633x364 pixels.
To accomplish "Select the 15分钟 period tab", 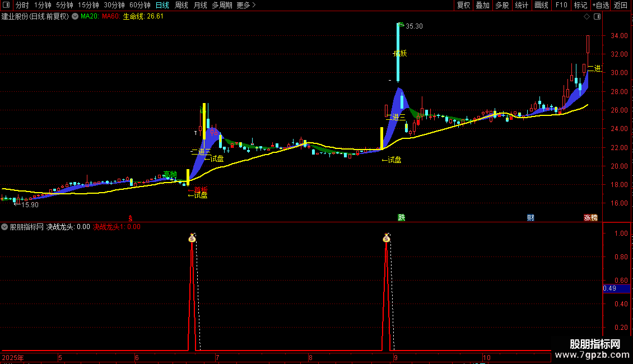I will [x=89, y=5].
